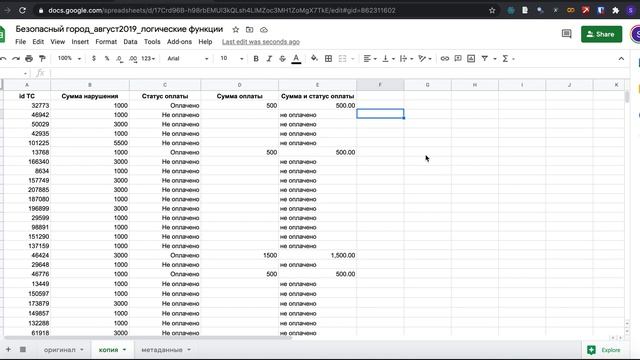Open font size 10 dropdown
The image size is (640, 360).
231,59
